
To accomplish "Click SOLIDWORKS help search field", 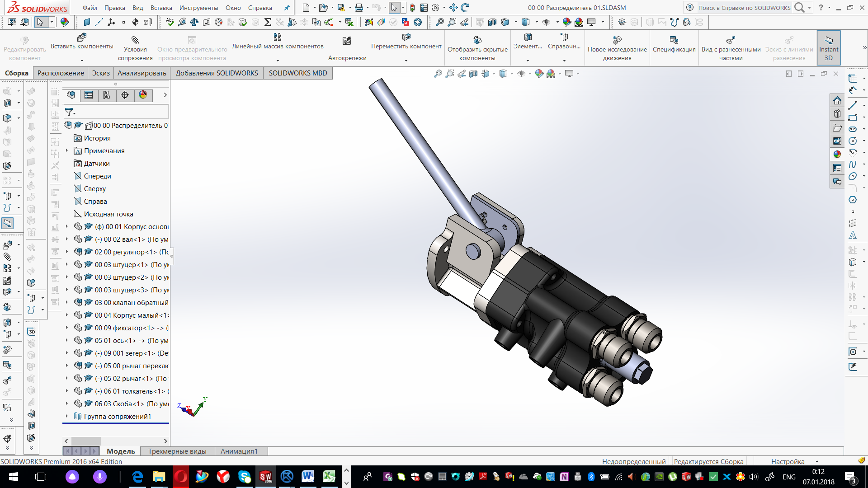I will (744, 8).
